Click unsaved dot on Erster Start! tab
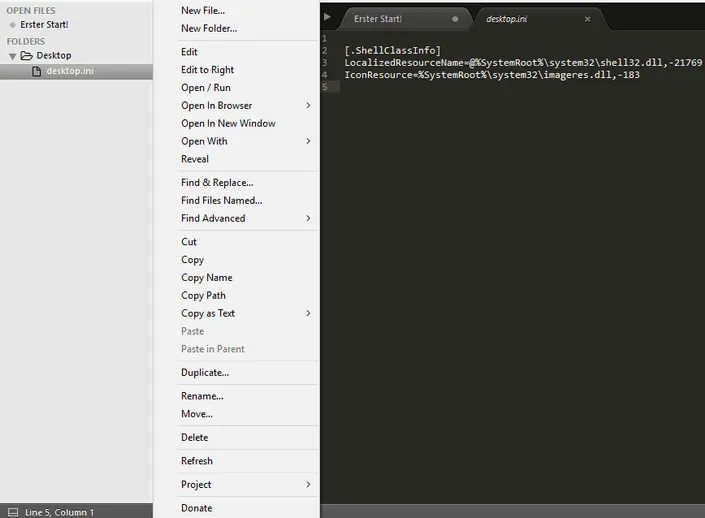 tap(455, 19)
